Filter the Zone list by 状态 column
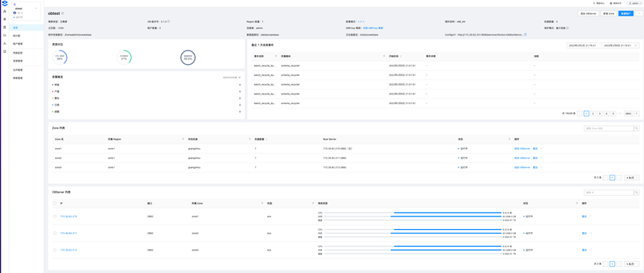Viewport: 644px width, 273px height. click(509, 139)
